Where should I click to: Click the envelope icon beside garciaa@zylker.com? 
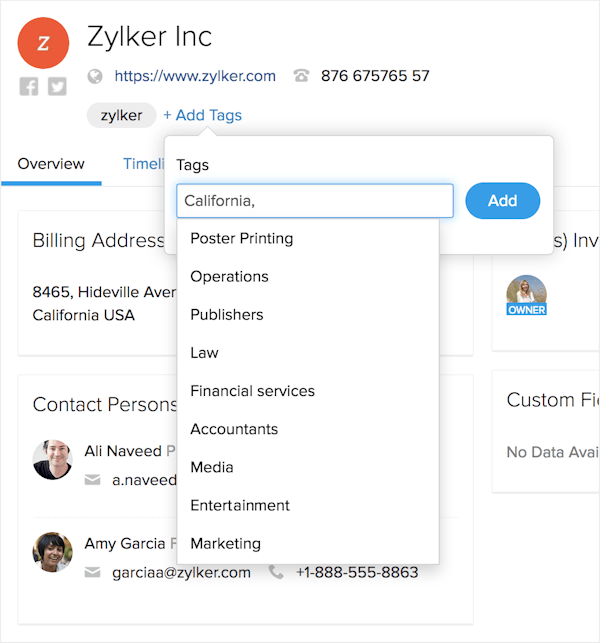tap(93, 572)
